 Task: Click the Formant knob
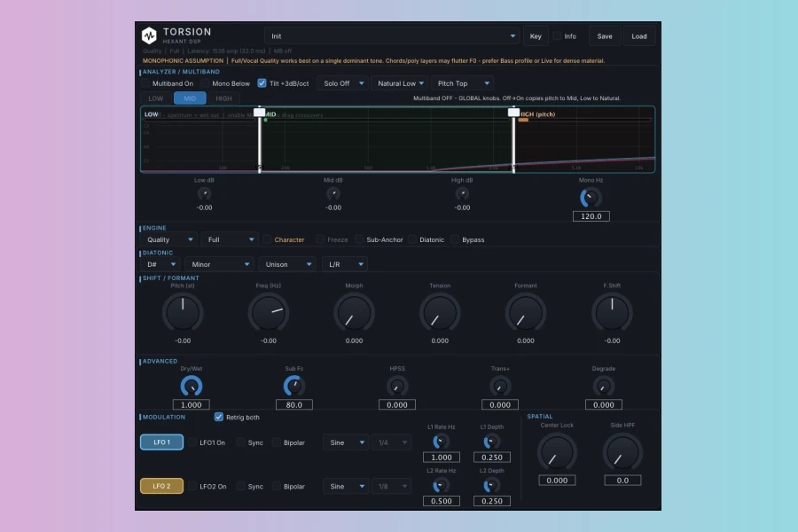526,313
